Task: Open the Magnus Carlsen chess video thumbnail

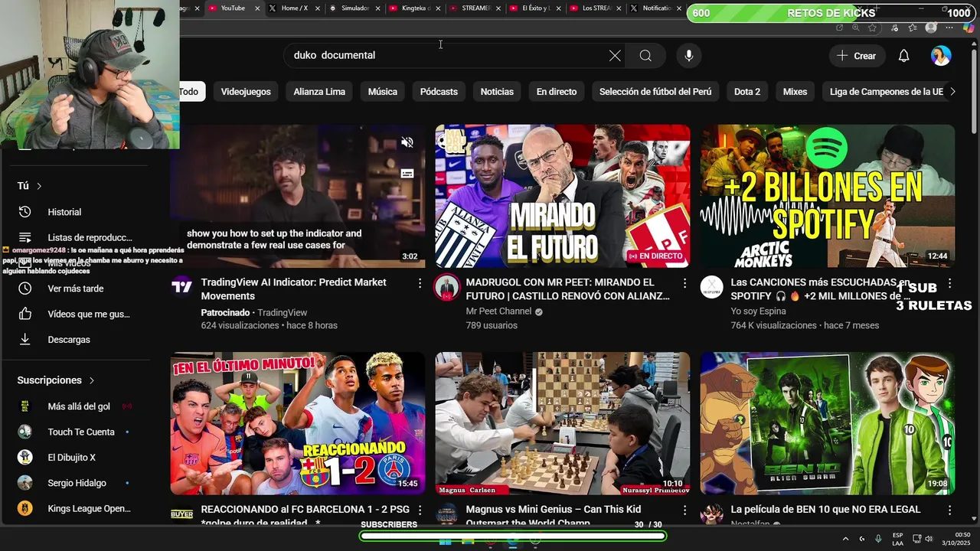Action: (563, 423)
